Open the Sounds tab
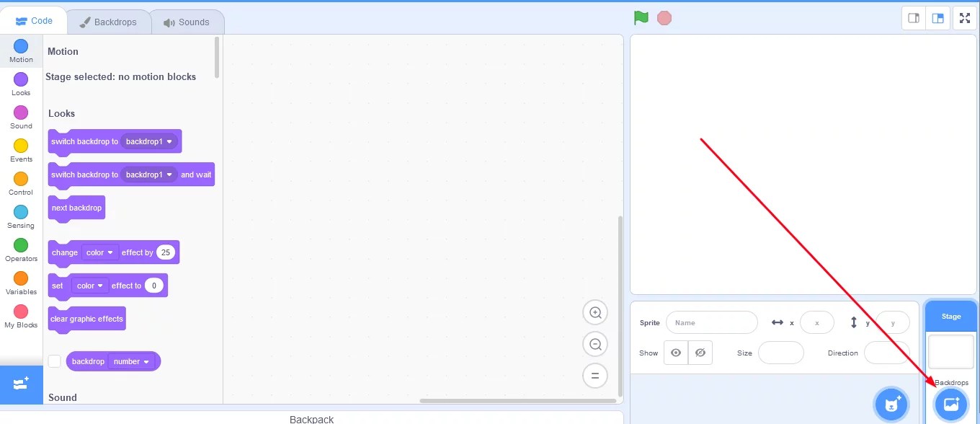Viewport: 980px width, 424px height. tap(187, 22)
